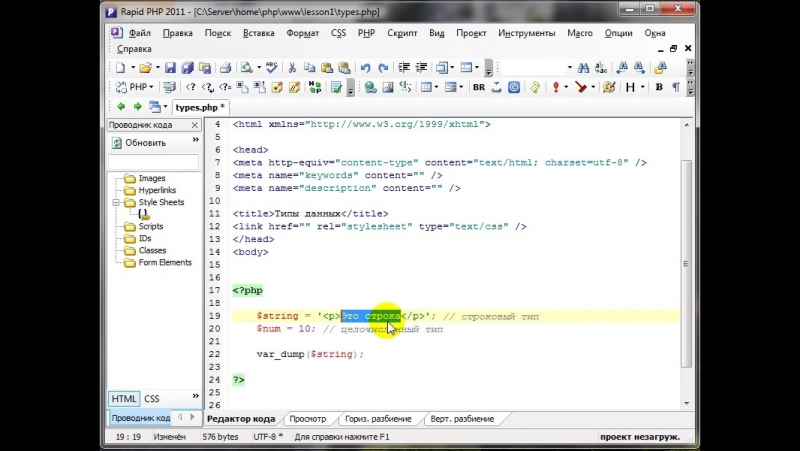Viewport: 800px width, 451px height.
Task: Click the Undo arrow icon
Action: tap(365, 68)
